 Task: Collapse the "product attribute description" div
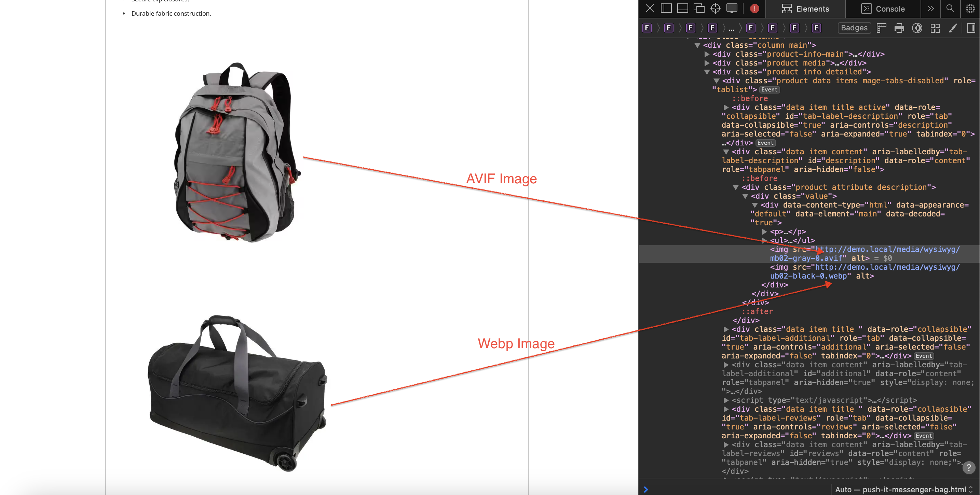[x=735, y=187]
